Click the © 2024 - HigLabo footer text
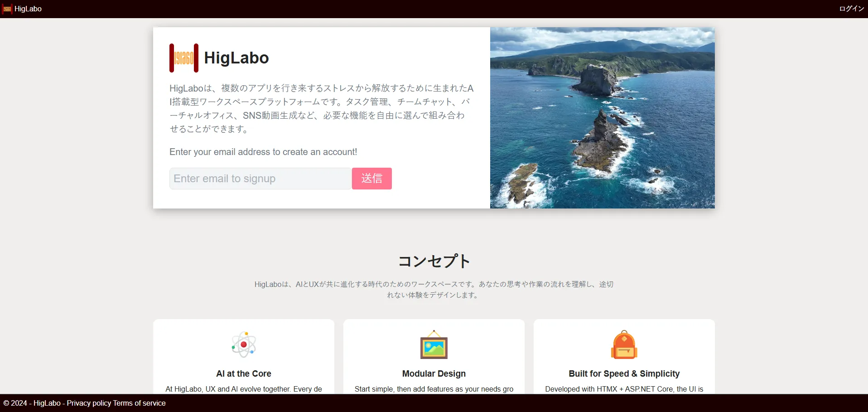 [32, 403]
